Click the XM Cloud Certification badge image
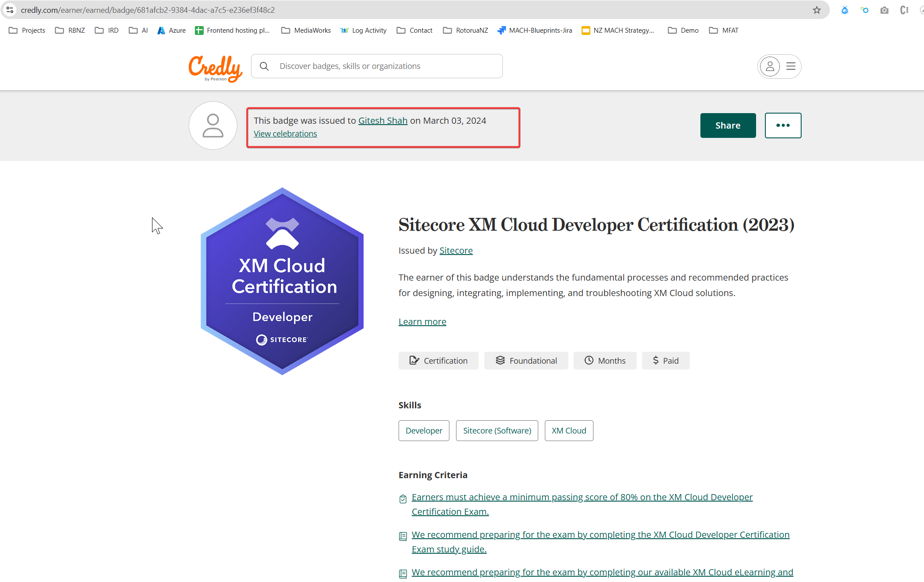 point(282,281)
